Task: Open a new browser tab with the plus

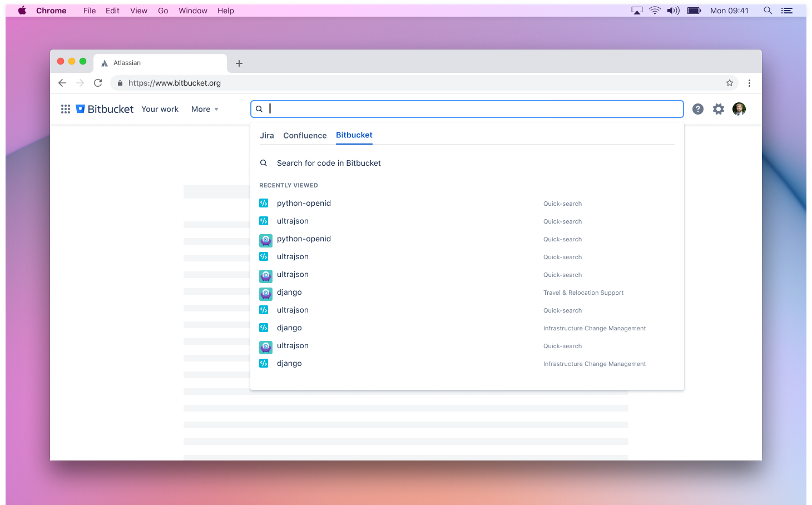Action: click(239, 63)
